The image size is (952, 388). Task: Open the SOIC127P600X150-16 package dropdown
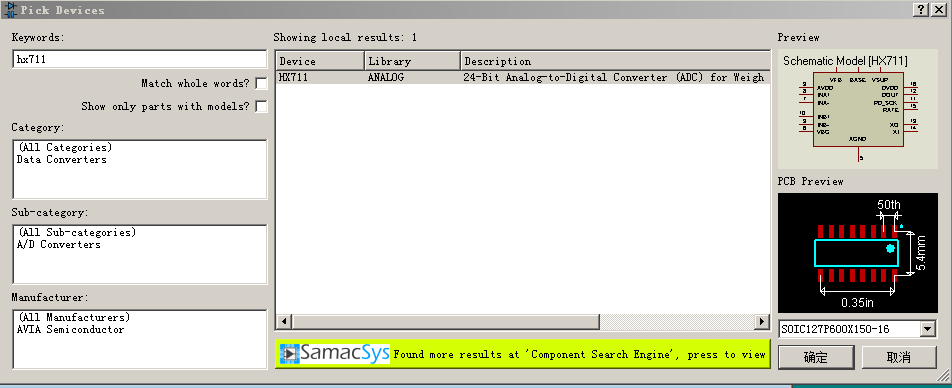928,329
